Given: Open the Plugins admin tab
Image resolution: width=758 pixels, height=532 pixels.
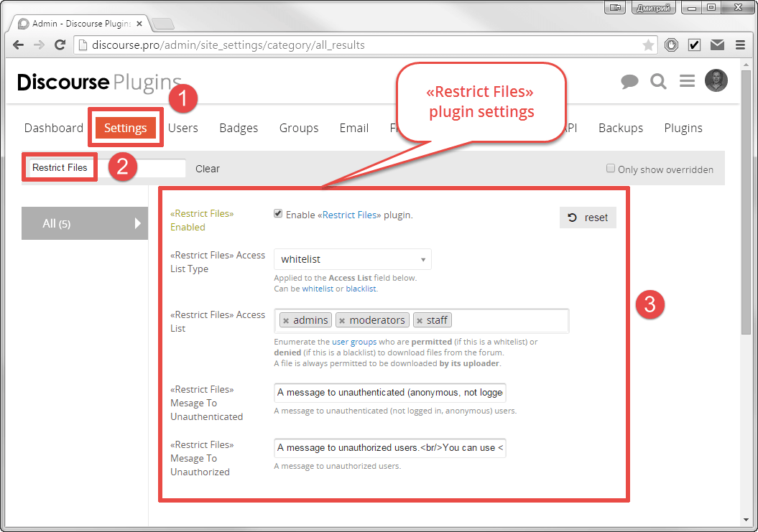Looking at the screenshot, I should [x=683, y=128].
